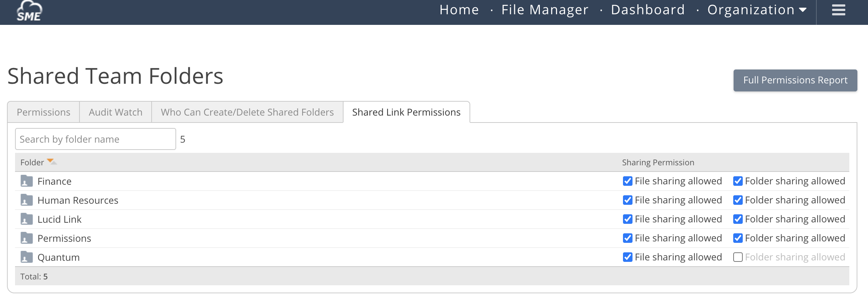Click the Human Resources folder icon

27,200
